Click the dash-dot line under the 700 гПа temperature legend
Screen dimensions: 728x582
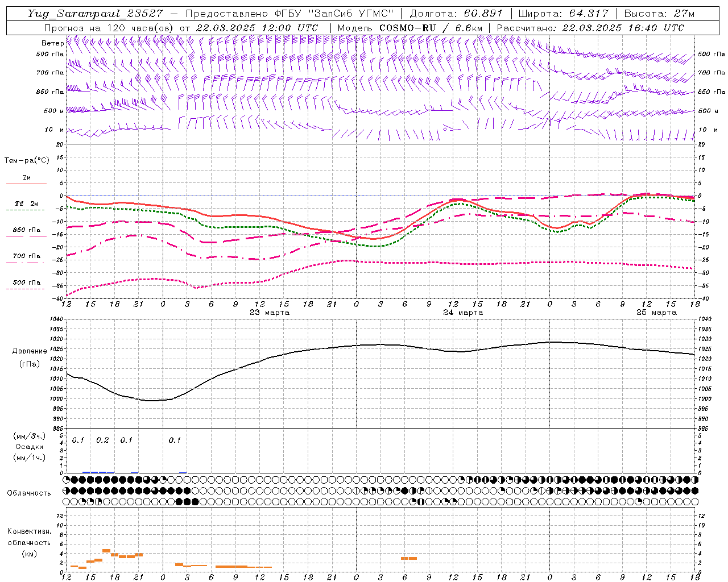[25, 263]
